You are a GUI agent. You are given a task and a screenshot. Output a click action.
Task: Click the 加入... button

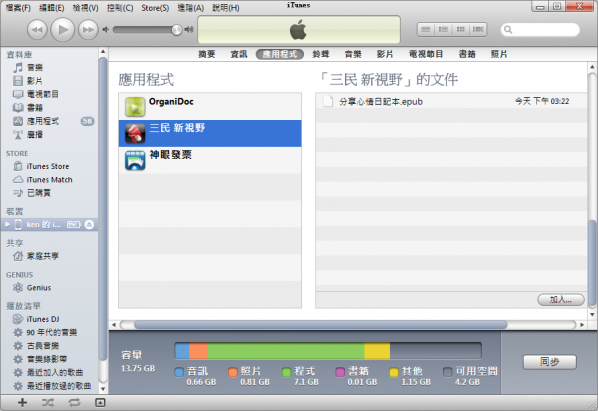coord(561,300)
